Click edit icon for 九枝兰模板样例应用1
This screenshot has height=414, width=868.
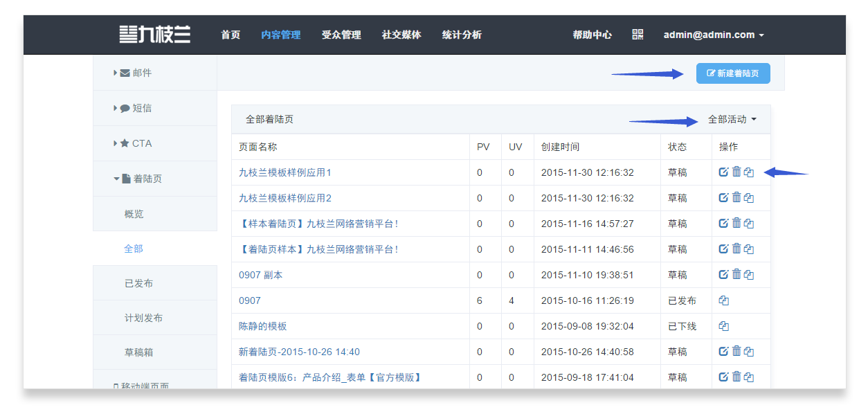pos(723,172)
